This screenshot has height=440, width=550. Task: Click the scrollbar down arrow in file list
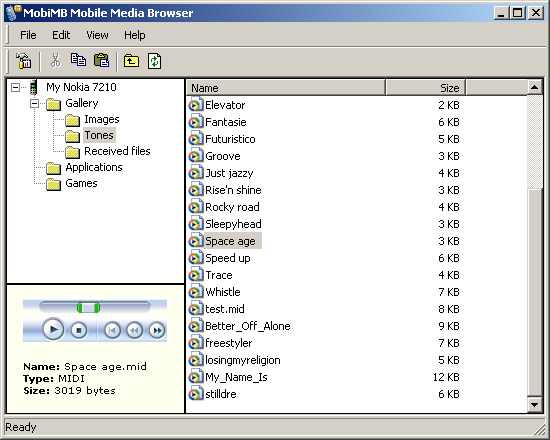[534, 405]
